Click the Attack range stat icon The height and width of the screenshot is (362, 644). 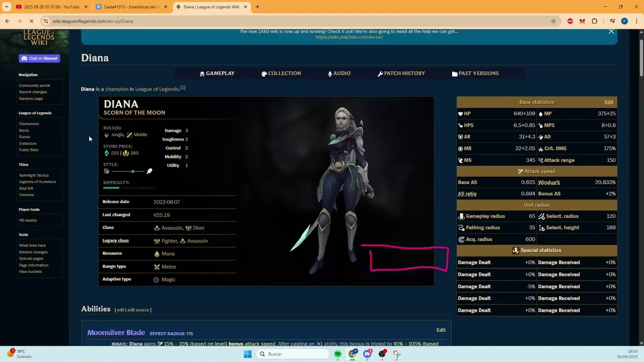point(541,160)
